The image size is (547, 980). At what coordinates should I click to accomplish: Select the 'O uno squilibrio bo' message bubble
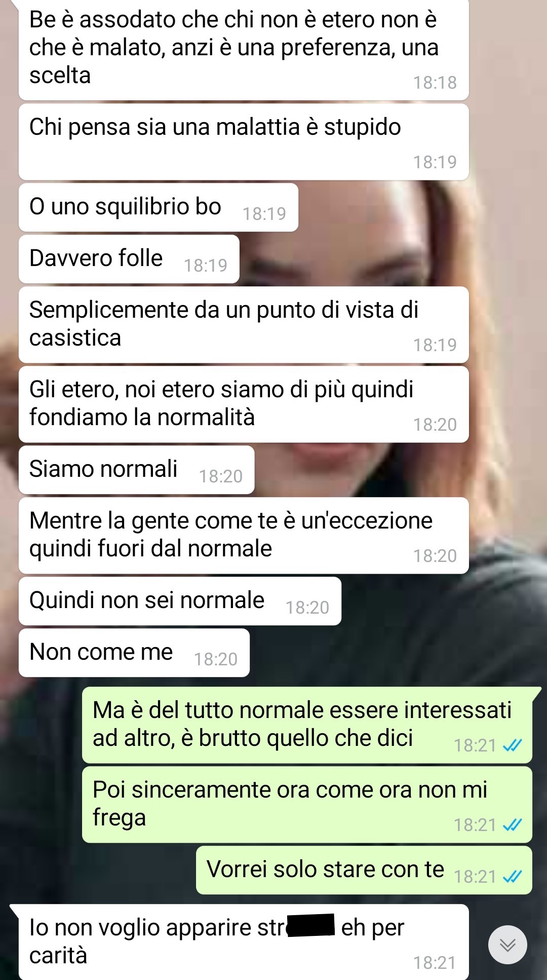pyautogui.click(x=159, y=207)
